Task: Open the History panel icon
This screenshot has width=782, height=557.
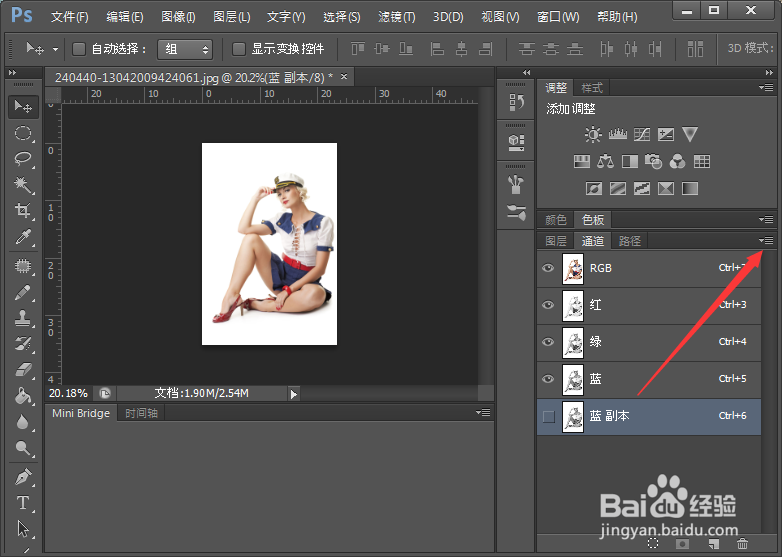Action: tap(516, 102)
